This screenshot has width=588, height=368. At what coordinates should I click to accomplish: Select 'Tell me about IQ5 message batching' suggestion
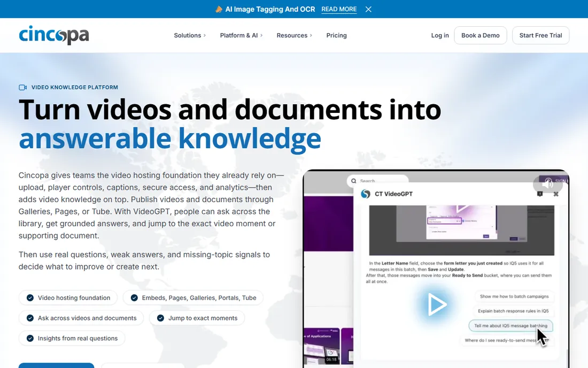coord(510,326)
